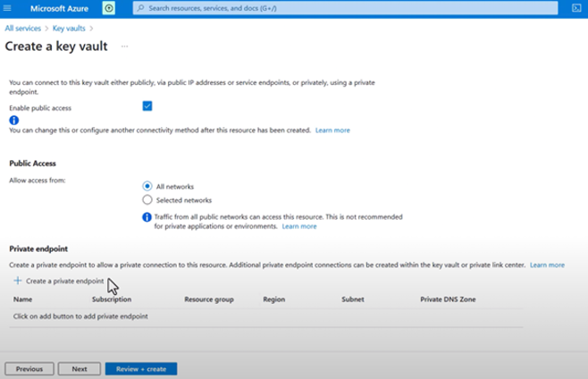
Task: Go to Key vaults breadcrumb
Action: 69,28
